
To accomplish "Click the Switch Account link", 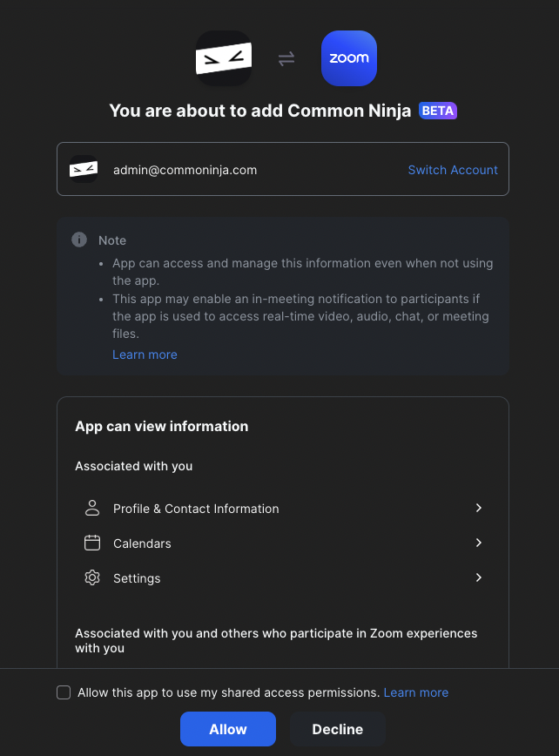I will tap(453, 170).
